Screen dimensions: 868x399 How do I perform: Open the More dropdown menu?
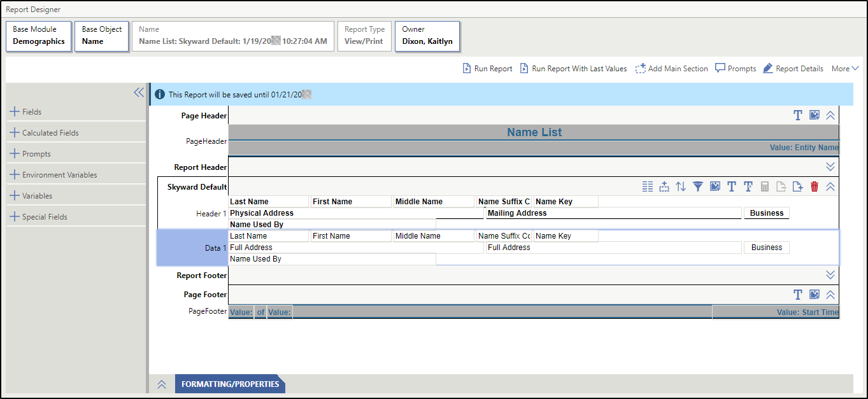click(x=845, y=68)
